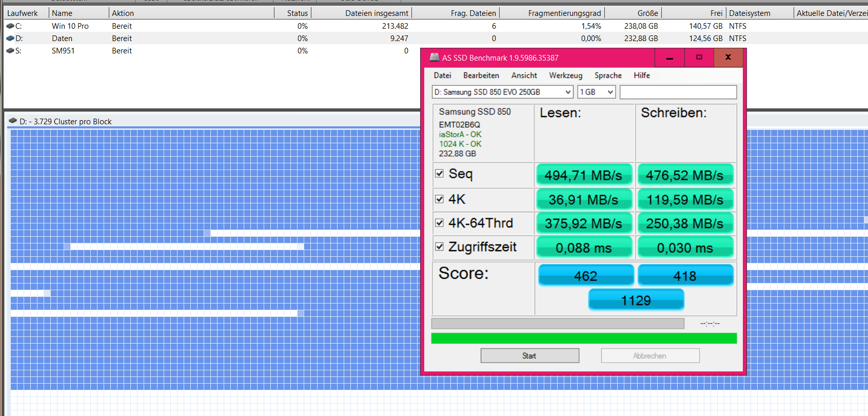Open the Ansicht menu
The height and width of the screenshot is (416, 868).
tap(524, 75)
